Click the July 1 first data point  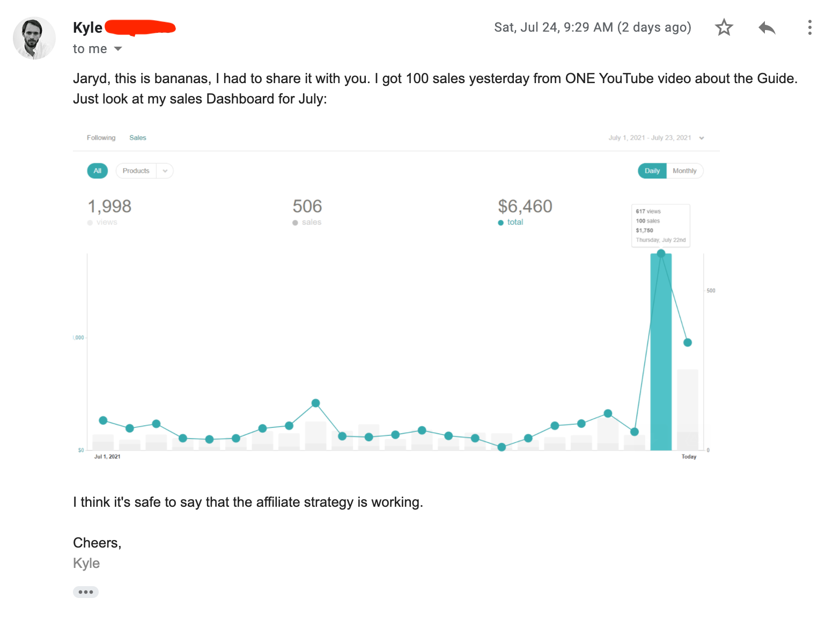pos(103,420)
